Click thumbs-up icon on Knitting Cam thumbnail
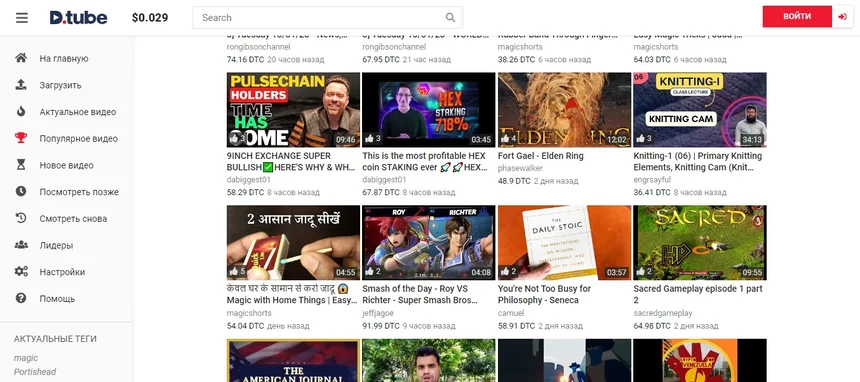This screenshot has height=382, width=860. (x=641, y=138)
